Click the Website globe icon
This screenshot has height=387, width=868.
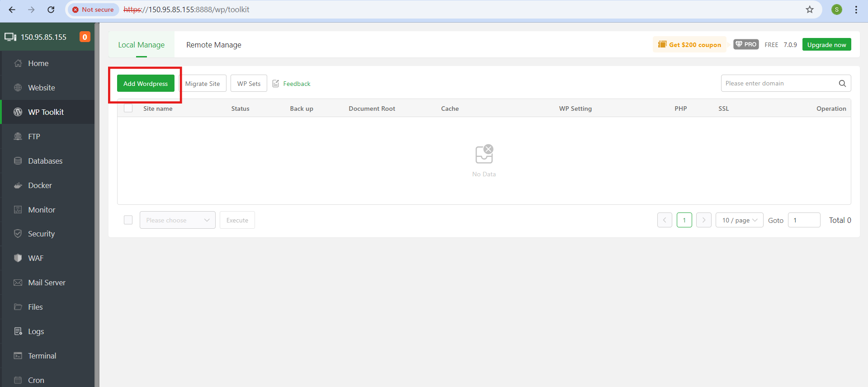[18, 88]
